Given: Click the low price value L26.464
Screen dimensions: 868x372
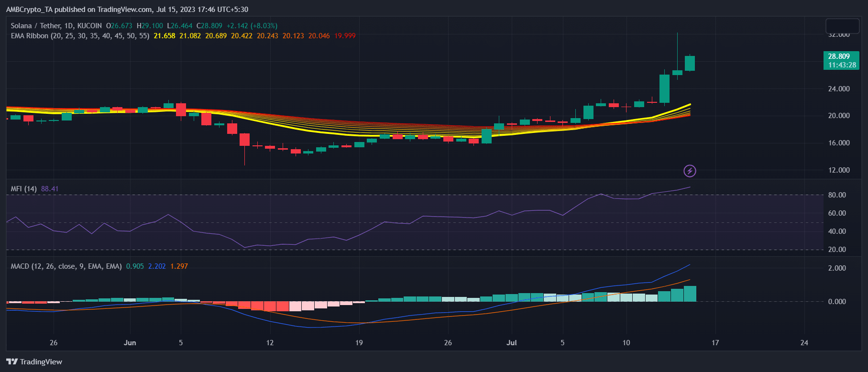Looking at the screenshot, I should click(180, 26).
